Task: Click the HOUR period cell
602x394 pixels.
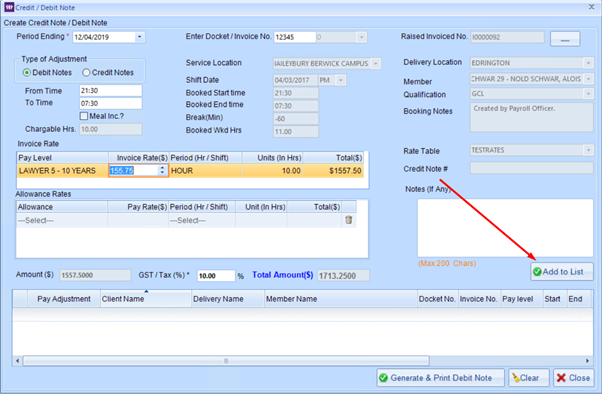Action: 205,171
